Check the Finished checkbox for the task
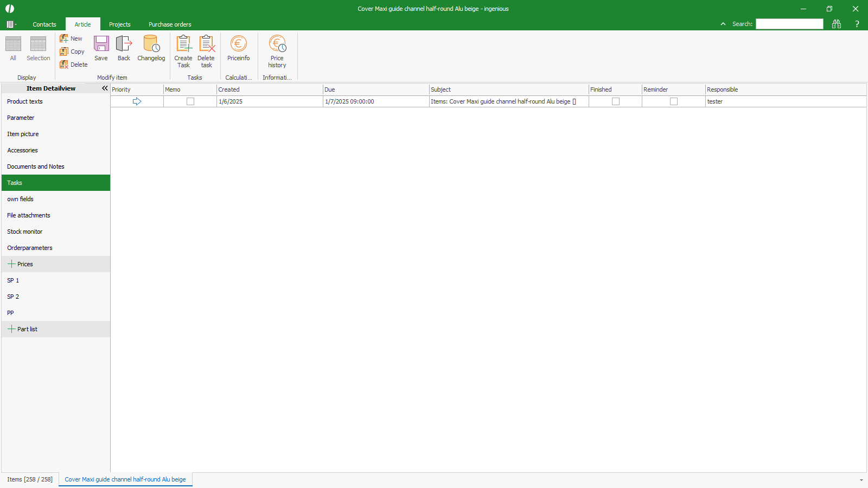This screenshot has height=488, width=868. pos(616,101)
